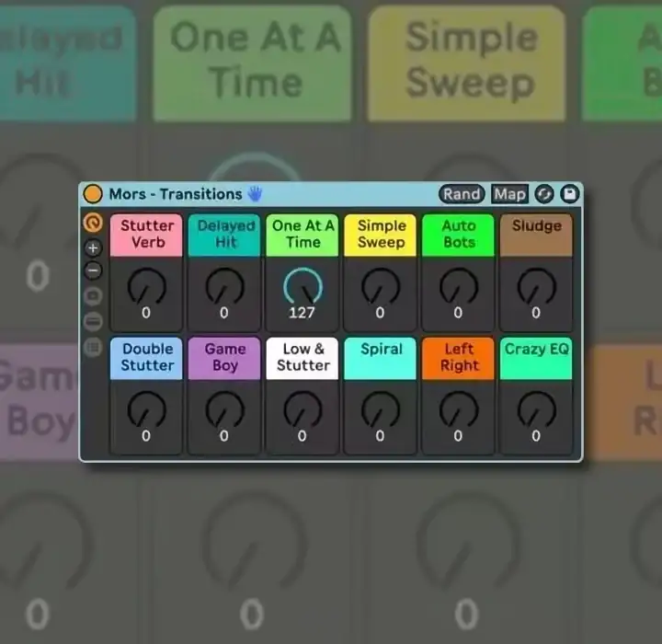This screenshot has width=662, height=644.
Task: Select the Double Stutter macro label
Action: pyautogui.click(x=146, y=358)
